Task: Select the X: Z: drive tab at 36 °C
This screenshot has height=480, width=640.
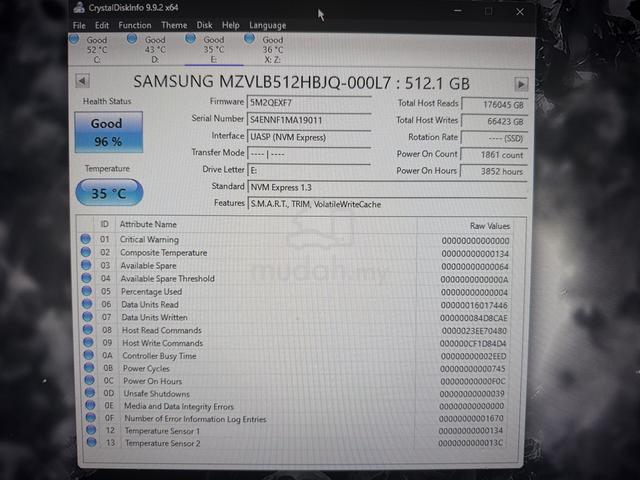Action: pos(273,49)
